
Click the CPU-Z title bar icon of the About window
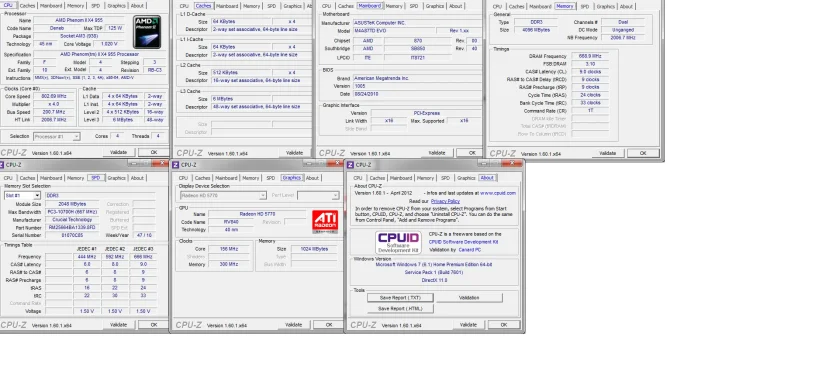pos(350,165)
